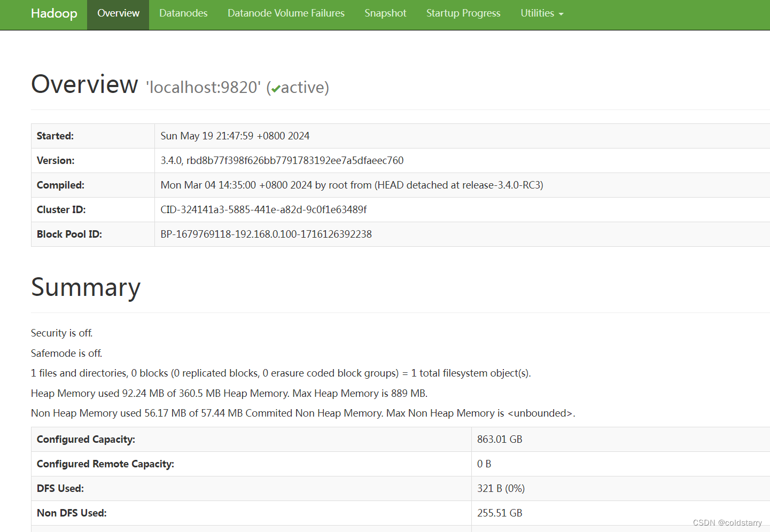Click the Hadoop brand link
The width and height of the screenshot is (770, 532).
[x=54, y=13]
